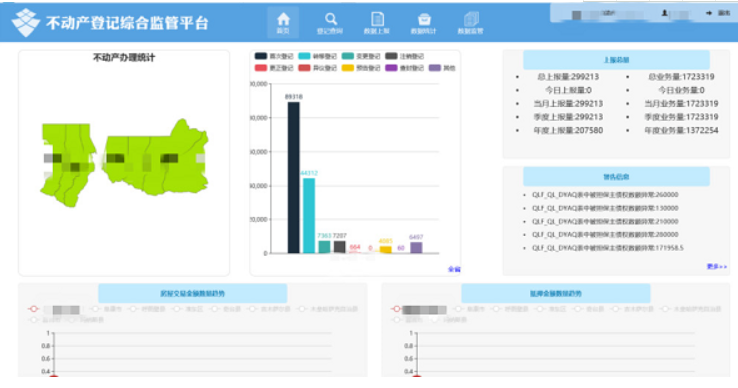Image resolution: width=738 pixels, height=388 pixels.
Task: Toggle 首次登记 series in bar chart legend
Action: (273, 56)
